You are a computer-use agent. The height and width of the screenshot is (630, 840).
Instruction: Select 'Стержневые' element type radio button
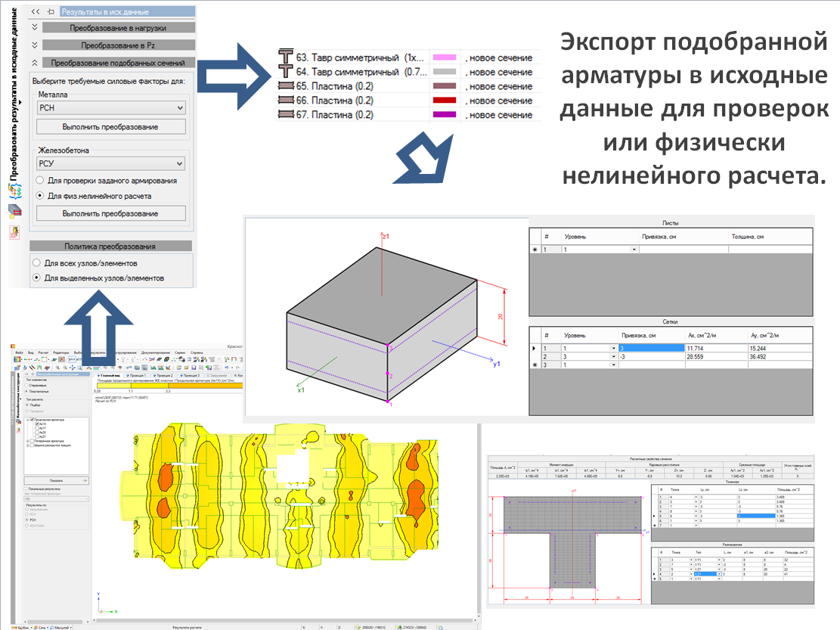[26, 385]
